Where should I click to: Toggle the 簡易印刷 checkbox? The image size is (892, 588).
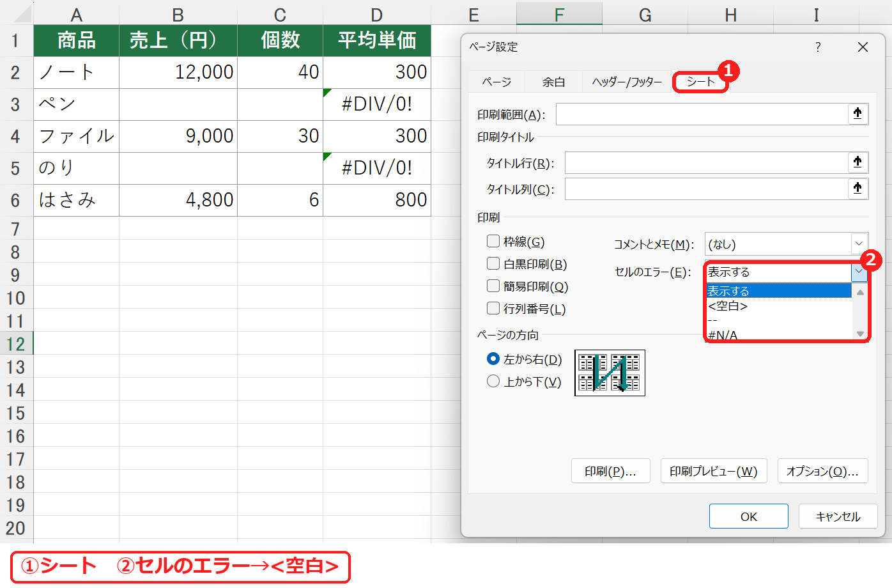pos(493,286)
